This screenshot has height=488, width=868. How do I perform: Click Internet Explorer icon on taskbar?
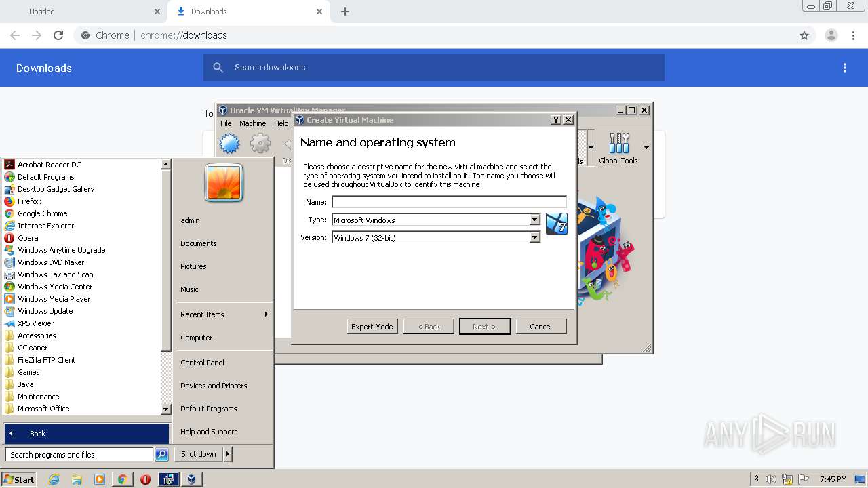point(54,479)
